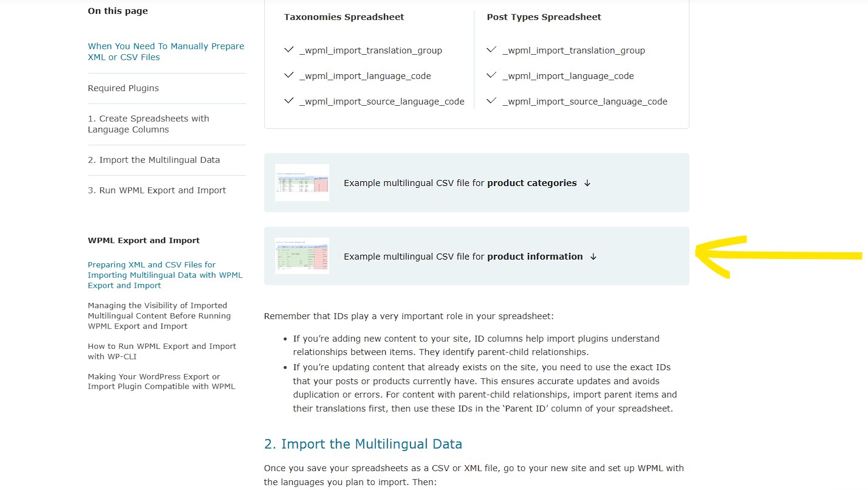The width and height of the screenshot is (868, 490).
Task: Open 'How to Run WPML Export and Import with WP-CLI'
Action: [x=162, y=351]
